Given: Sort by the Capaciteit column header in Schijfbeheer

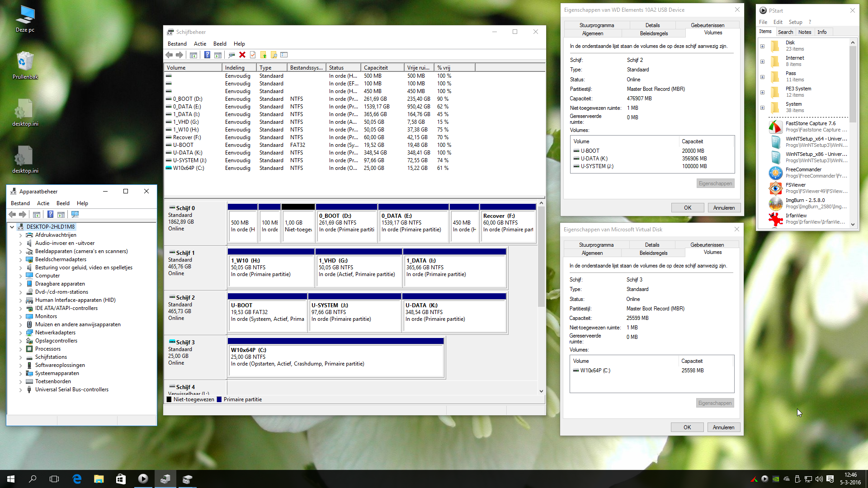Looking at the screenshot, I should pyautogui.click(x=382, y=68).
